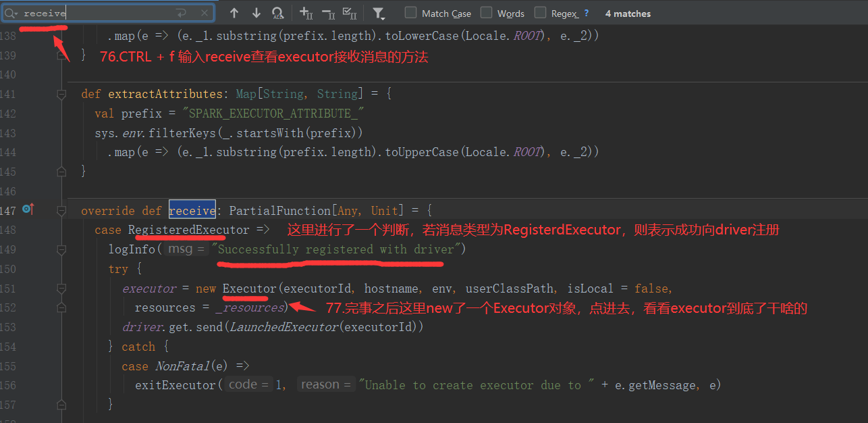
Task: Enable Words checkbox
Action: coord(486,13)
